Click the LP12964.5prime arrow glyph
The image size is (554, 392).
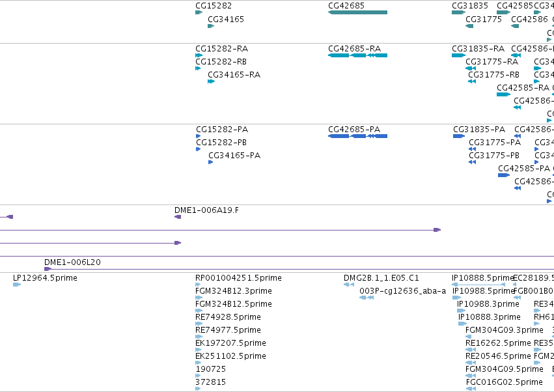tap(17, 285)
